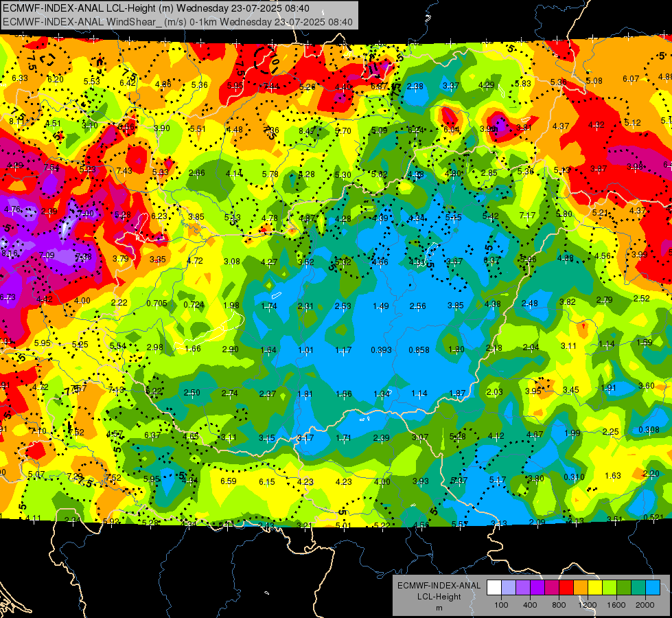Click the wind shear value 1.87
Screen dimensions: 672x618
pyautogui.click(x=457, y=393)
